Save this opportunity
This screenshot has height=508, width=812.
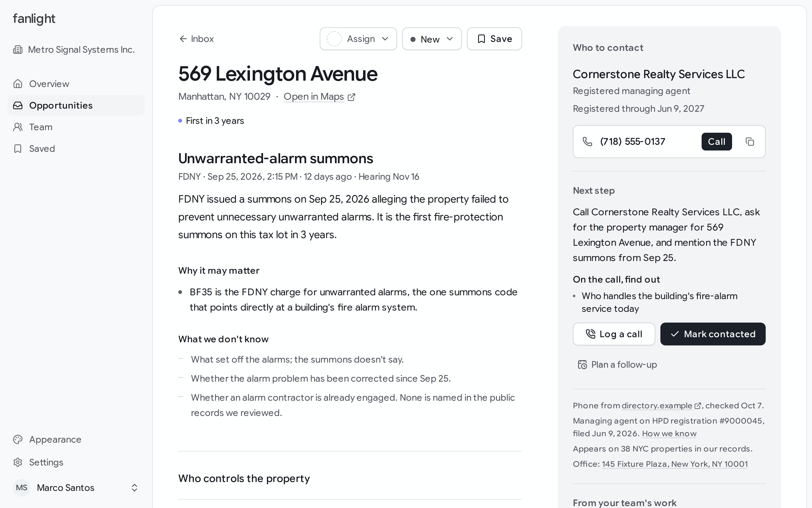[x=494, y=39]
